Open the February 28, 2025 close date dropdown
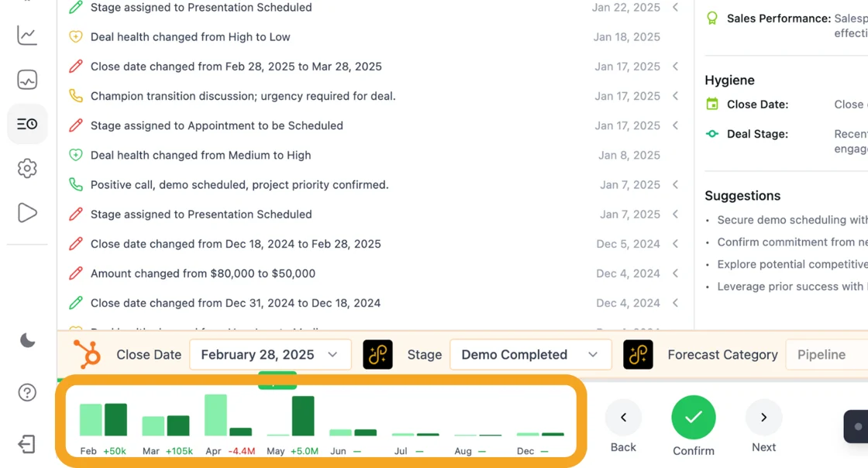The image size is (868, 468). [270, 354]
